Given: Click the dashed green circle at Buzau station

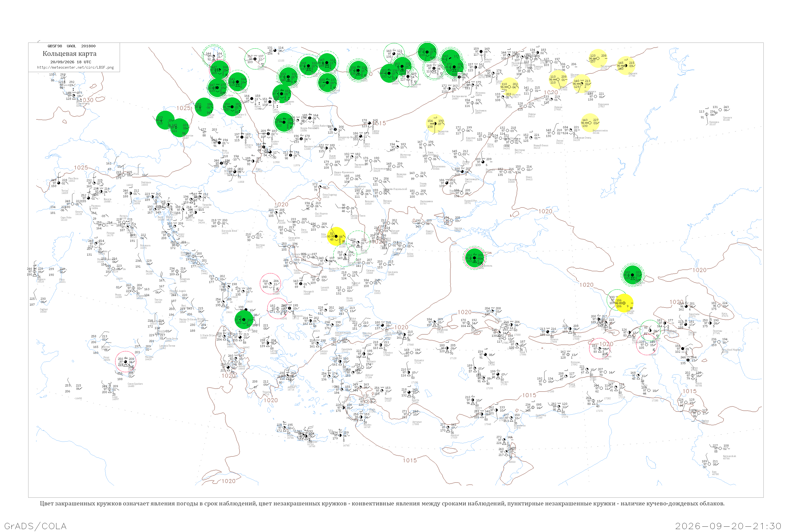Looking at the screenshot, I should [x=358, y=242].
